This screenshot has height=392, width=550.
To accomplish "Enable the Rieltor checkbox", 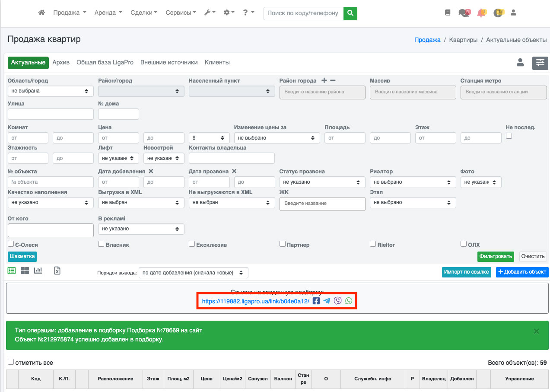I will click(373, 244).
